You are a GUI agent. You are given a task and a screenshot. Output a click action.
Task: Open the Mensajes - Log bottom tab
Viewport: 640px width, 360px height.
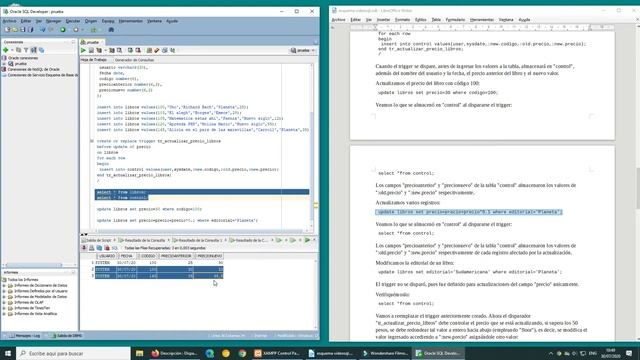pos(25,336)
